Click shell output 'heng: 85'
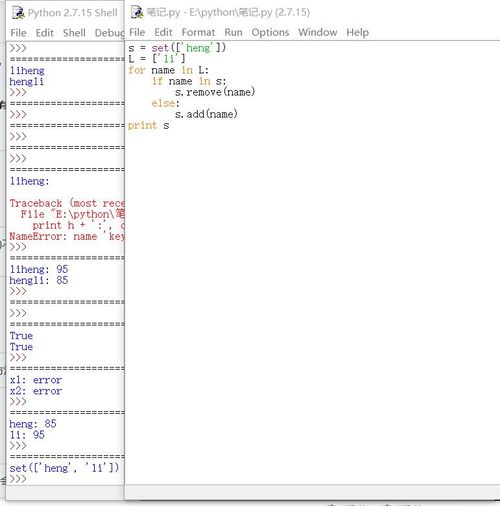500x506 pixels. point(33,424)
